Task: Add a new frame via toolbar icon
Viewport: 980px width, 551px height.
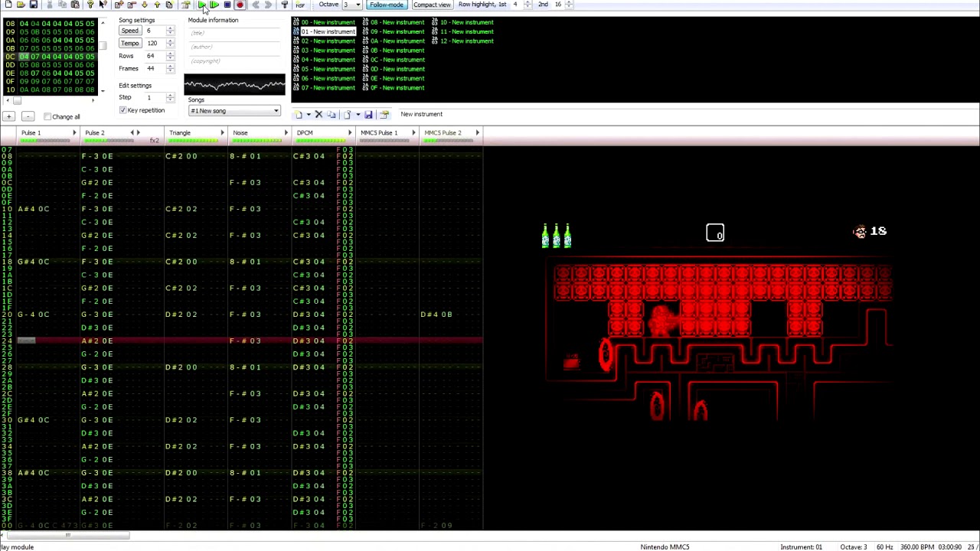Action: click(119, 5)
